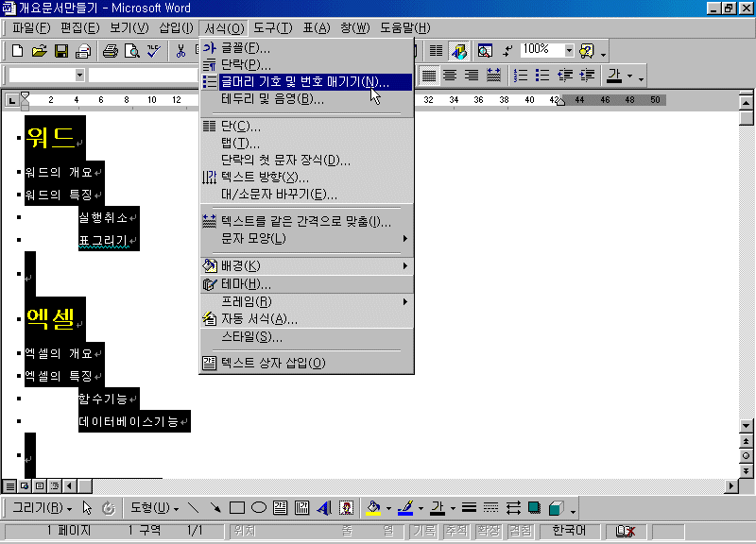Image resolution: width=756 pixels, height=544 pixels.
Task: Open the Line Style icon
Action: (x=469, y=508)
